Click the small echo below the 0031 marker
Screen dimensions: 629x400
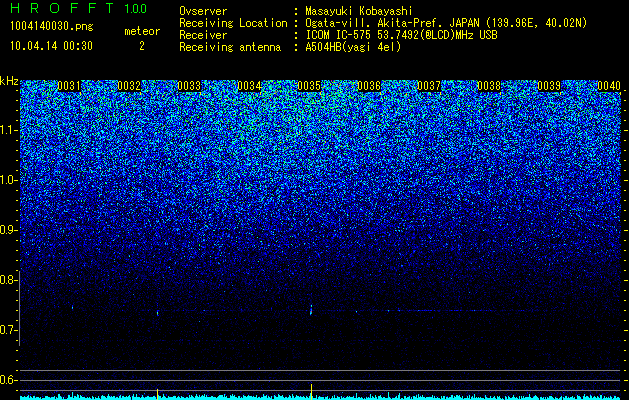click(72, 308)
